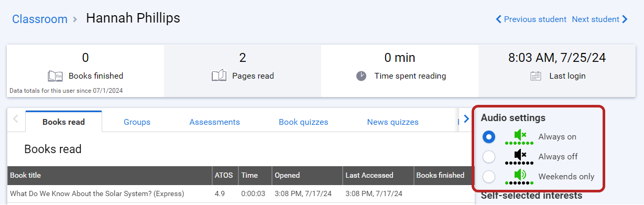Viewport: 644px width, 205px height.
Task: Return to Classroom via breadcrumb link
Action: pos(40,19)
